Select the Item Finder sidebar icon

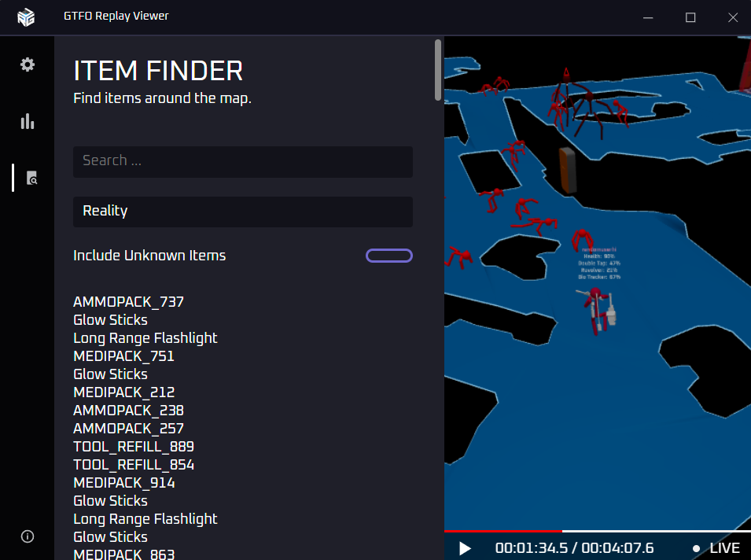(x=31, y=178)
